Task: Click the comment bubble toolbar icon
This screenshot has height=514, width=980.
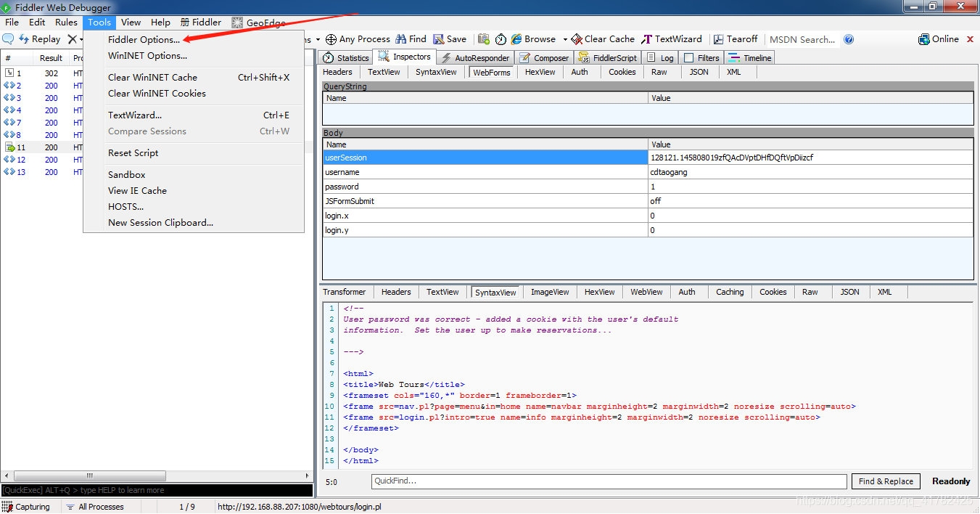Action: point(9,39)
